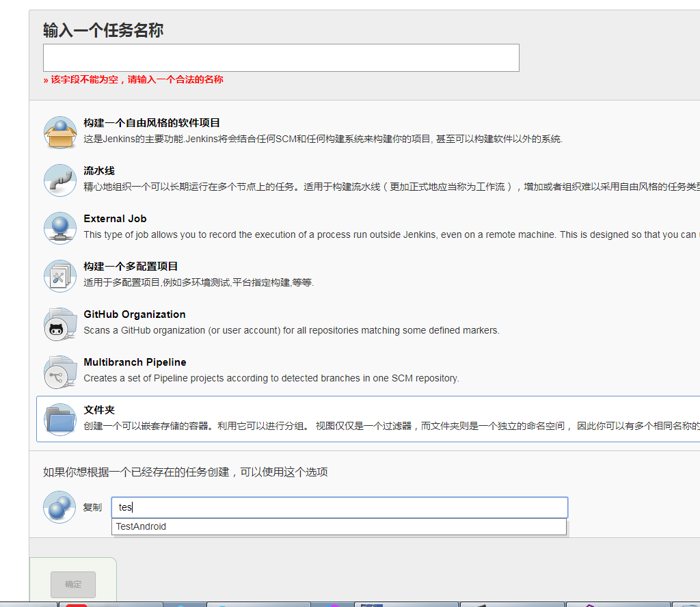This screenshot has height=607, width=700.
Task: Click the red empty-name error message
Action: pos(133,79)
